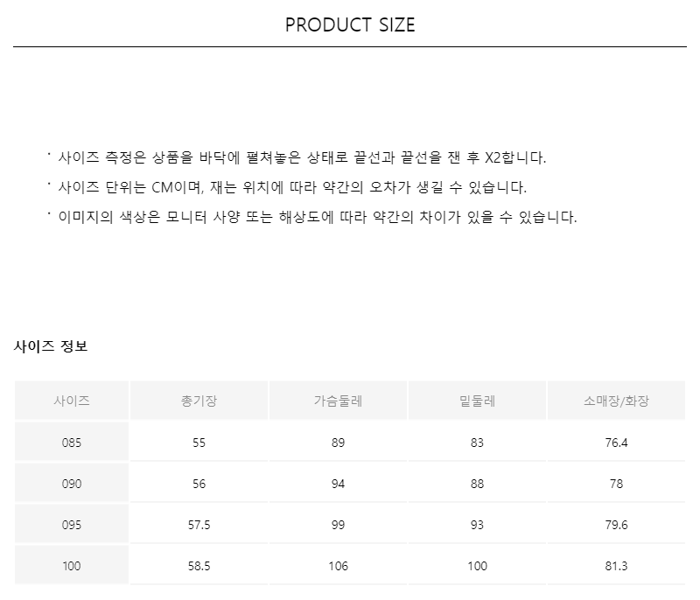This screenshot has width=700, height=600.
Task: Click the 085 size row label
Action: (72, 443)
